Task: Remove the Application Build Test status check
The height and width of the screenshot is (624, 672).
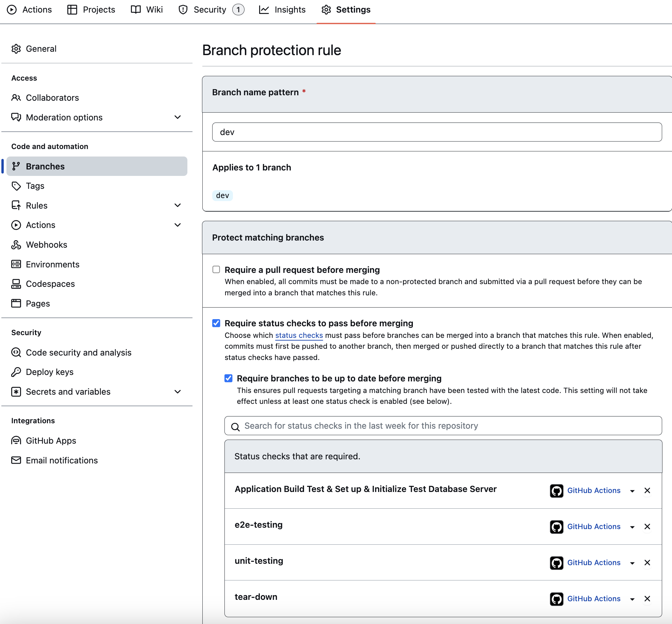Action: (x=647, y=491)
